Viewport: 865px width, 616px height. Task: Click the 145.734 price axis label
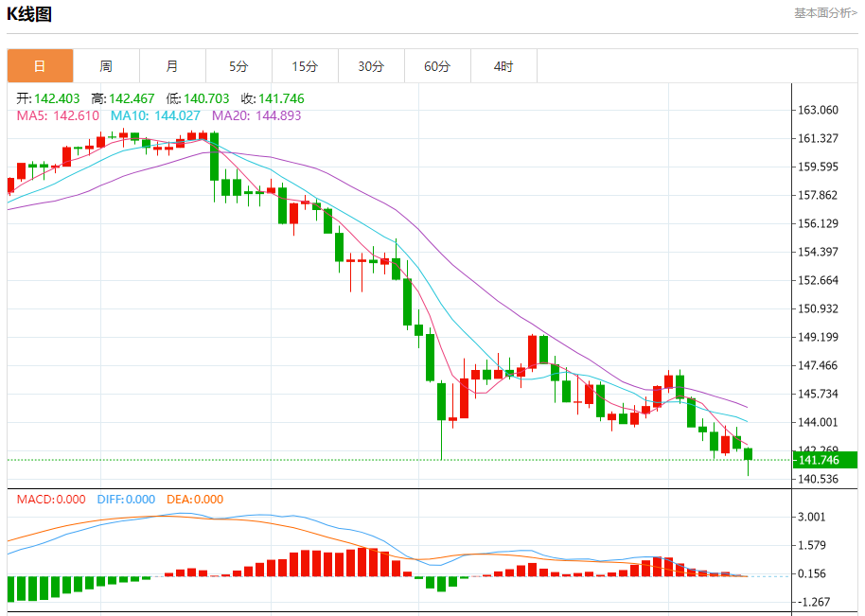tap(818, 394)
